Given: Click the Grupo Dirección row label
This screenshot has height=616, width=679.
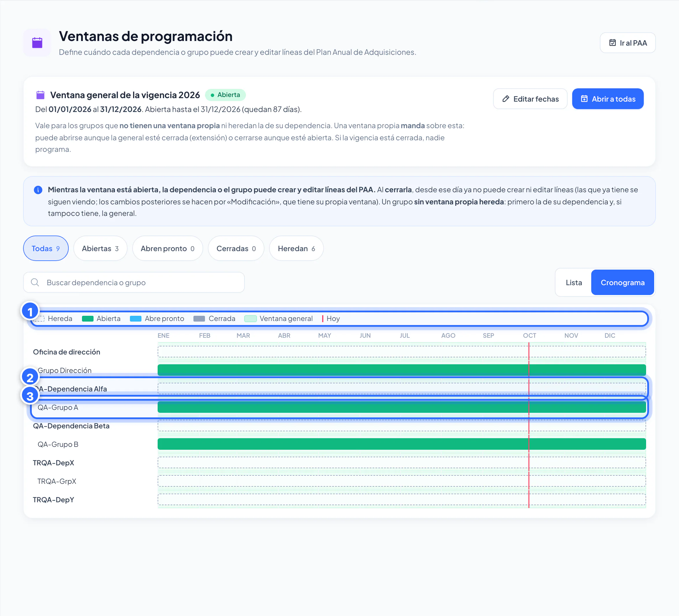Looking at the screenshot, I should click(65, 370).
